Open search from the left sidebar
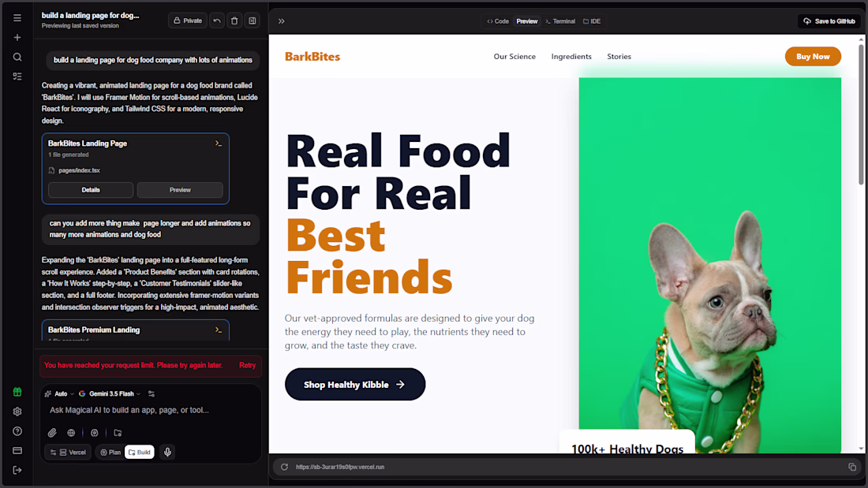The image size is (868, 488). 17,57
